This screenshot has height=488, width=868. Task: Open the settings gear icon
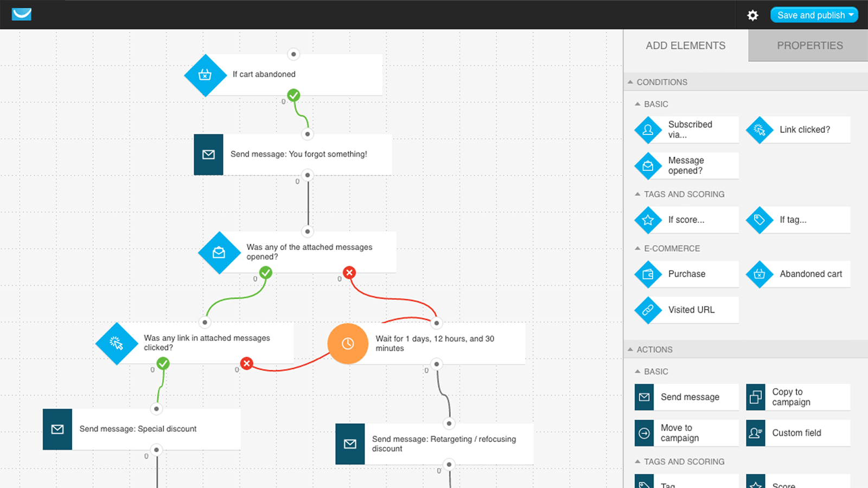pyautogui.click(x=752, y=15)
